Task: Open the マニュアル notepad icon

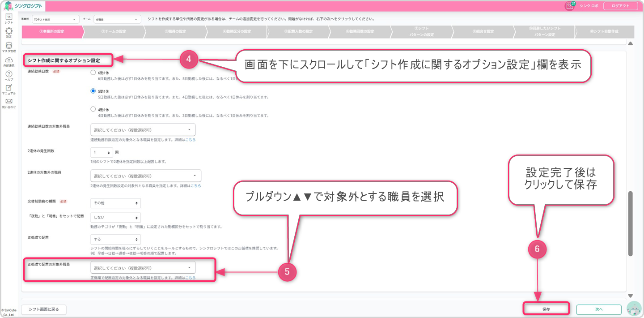Action: (8, 88)
